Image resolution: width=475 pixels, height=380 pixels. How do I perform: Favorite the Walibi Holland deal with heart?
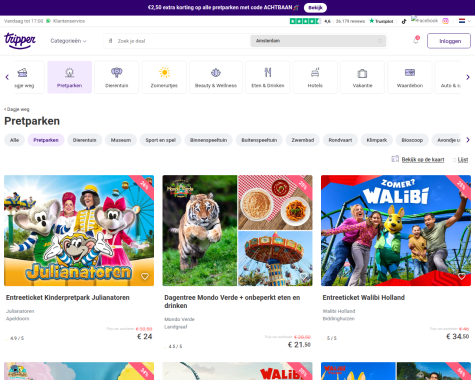[x=461, y=276]
